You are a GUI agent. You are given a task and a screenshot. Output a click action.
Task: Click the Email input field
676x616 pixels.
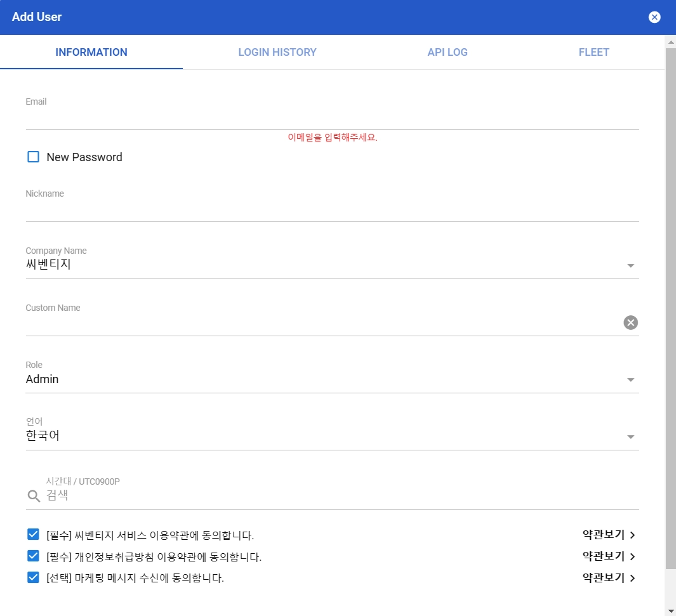coord(332,119)
